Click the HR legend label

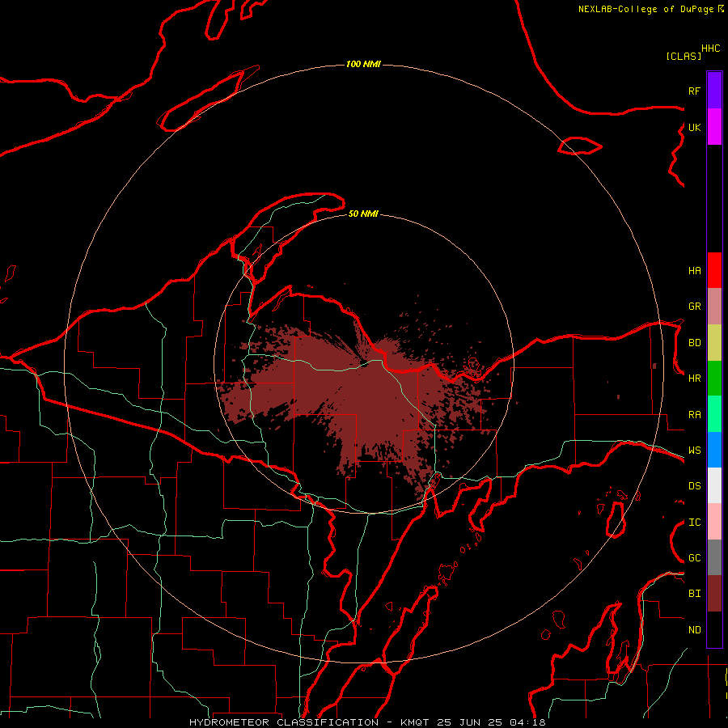pyautogui.click(x=694, y=379)
